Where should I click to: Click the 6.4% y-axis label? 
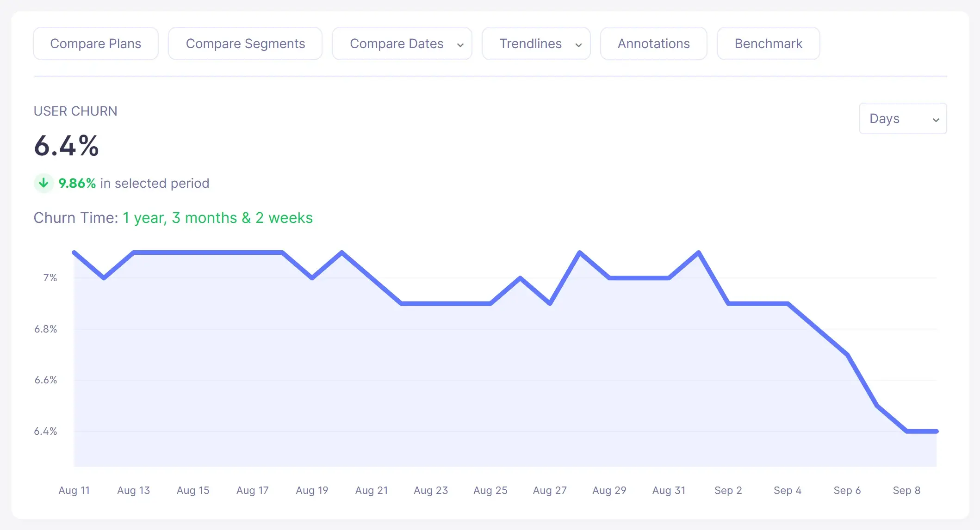[x=46, y=431]
